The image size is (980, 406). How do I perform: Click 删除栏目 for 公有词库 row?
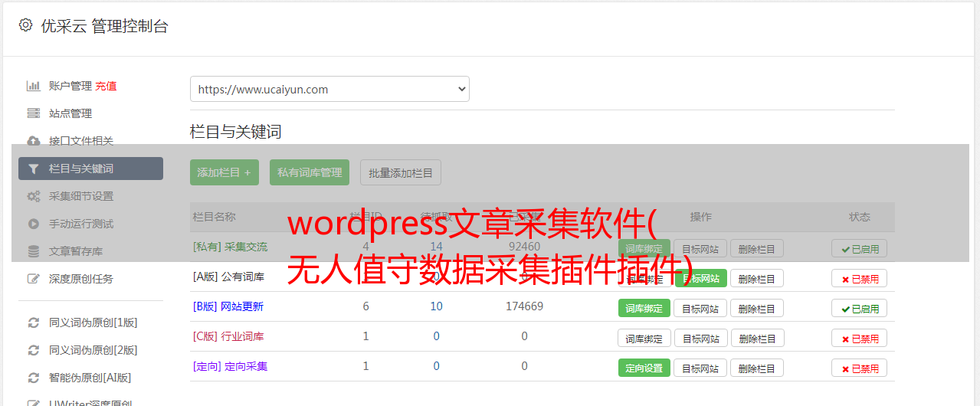pyautogui.click(x=757, y=278)
